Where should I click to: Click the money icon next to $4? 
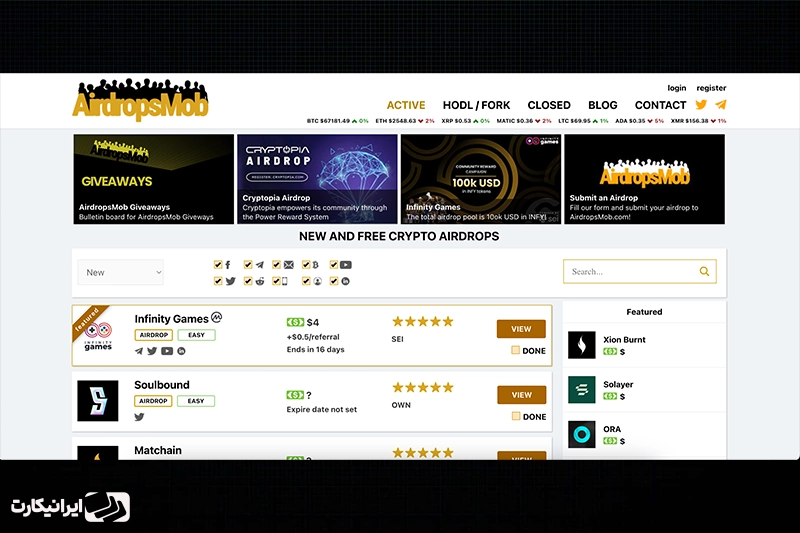pyautogui.click(x=295, y=322)
